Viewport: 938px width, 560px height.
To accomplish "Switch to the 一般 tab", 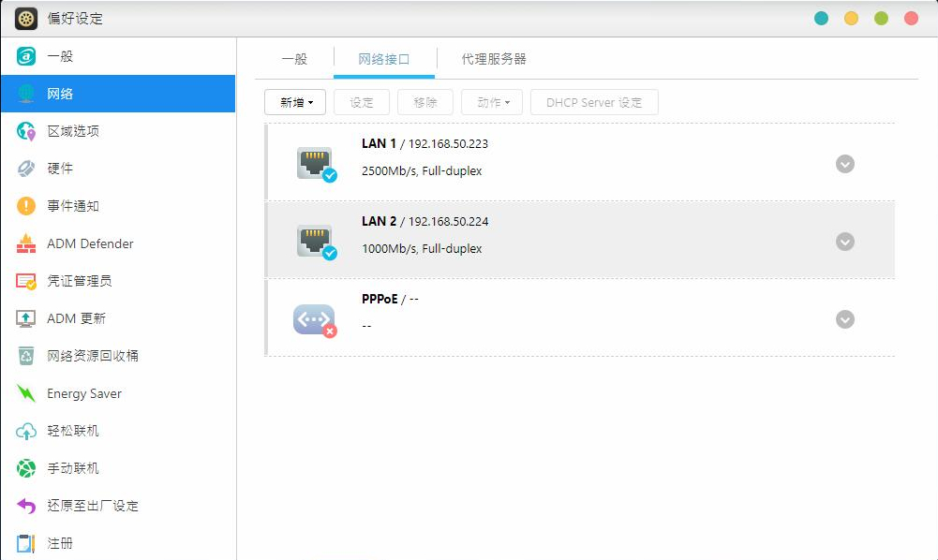I will (x=294, y=58).
